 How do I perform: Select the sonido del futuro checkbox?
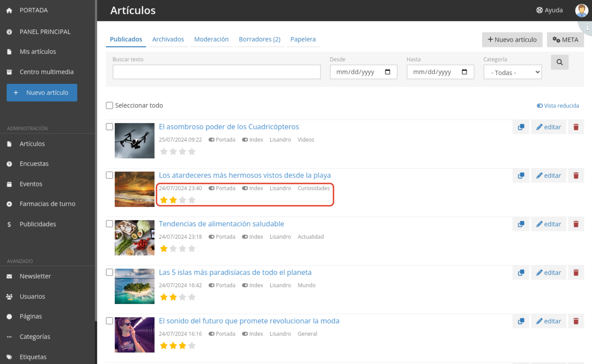109,321
